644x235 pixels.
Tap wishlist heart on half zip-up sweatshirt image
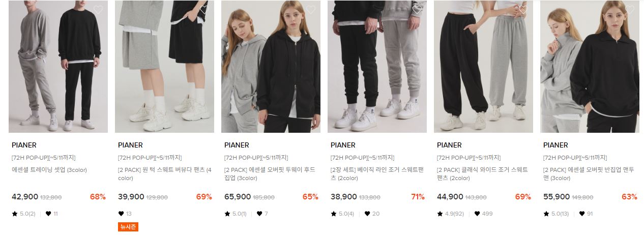[630, 10]
